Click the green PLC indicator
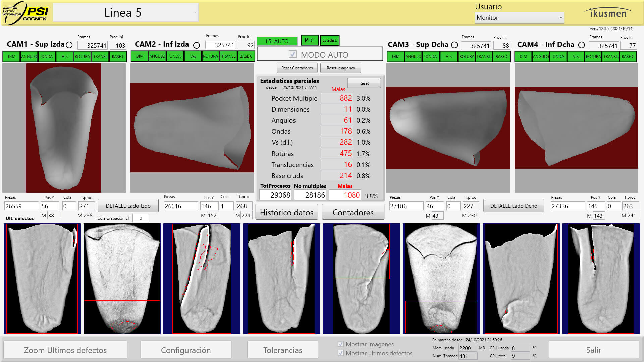Screen dimensions: 644x362 (309, 40)
